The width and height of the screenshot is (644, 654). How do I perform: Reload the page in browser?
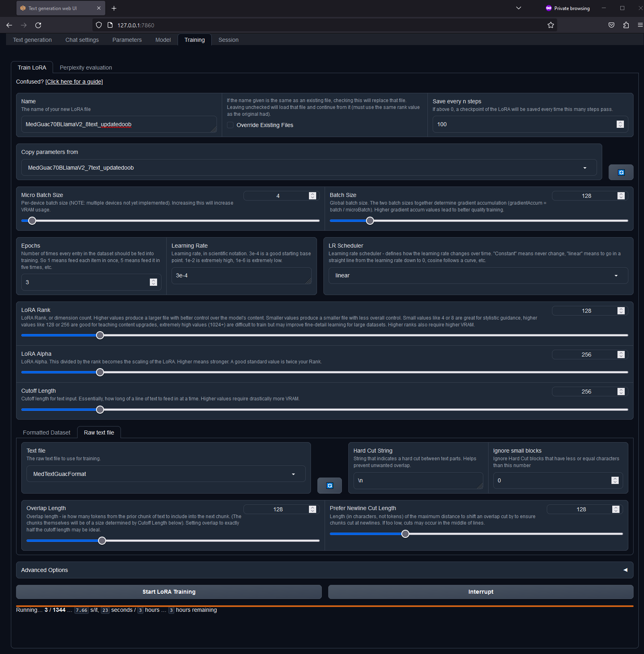[38, 25]
